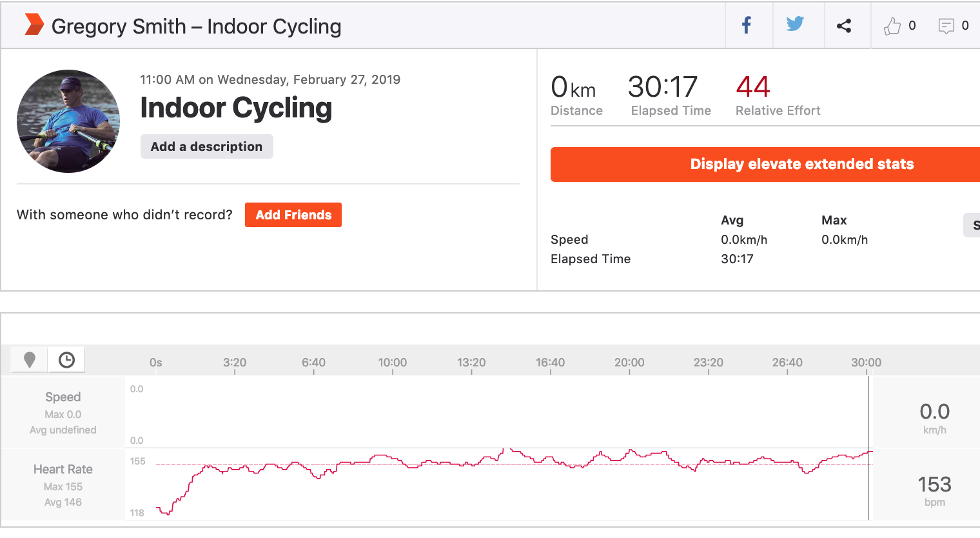Click the 16:40 marker on time axis
980x538 pixels.
click(x=550, y=363)
